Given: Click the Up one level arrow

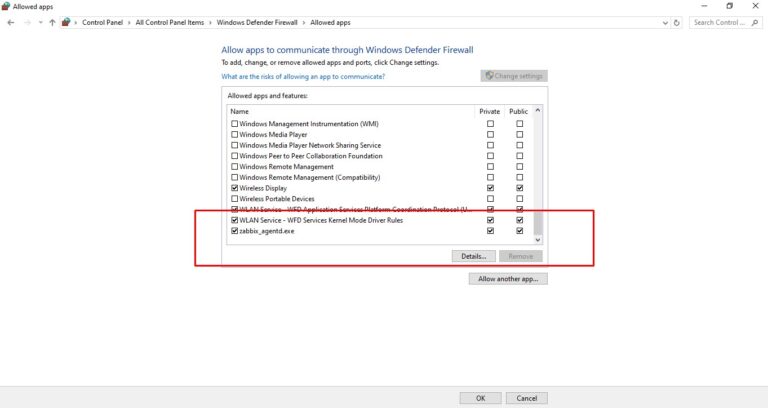Looking at the screenshot, I should [52, 22].
